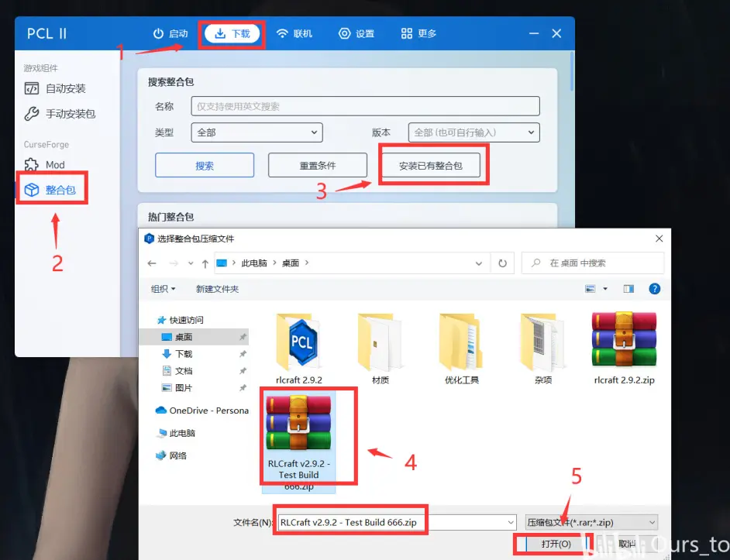Select 手动安装包 in the sidebar

(x=60, y=114)
